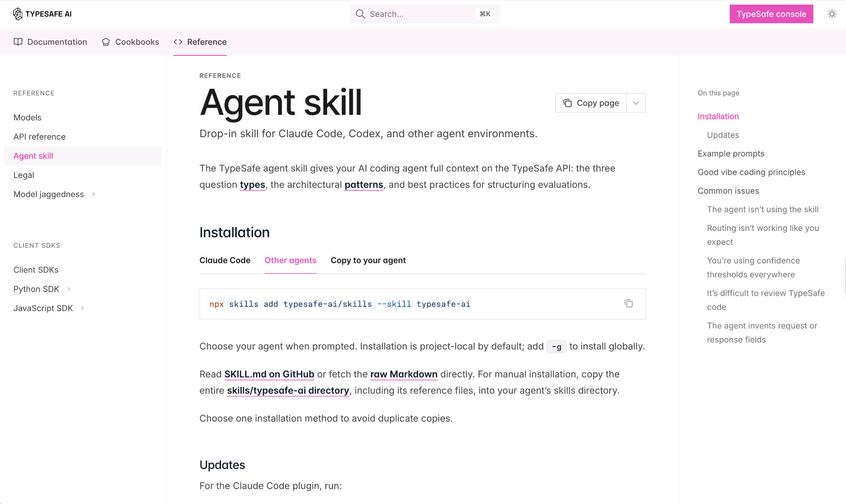Open the Cookbooks tab
This screenshot has height=504, width=846.
pyautogui.click(x=130, y=42)
